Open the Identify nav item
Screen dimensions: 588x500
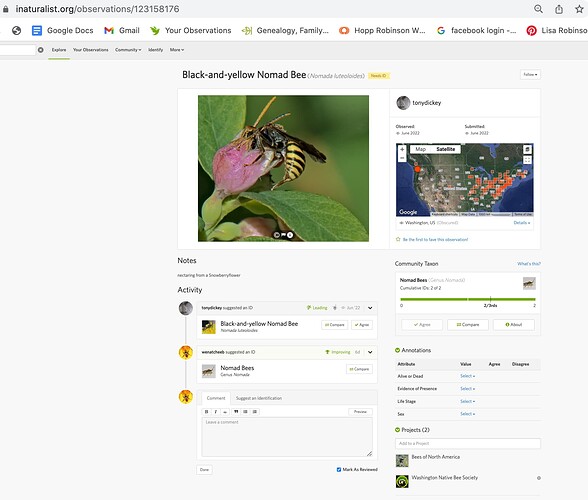tap(155, 50)
